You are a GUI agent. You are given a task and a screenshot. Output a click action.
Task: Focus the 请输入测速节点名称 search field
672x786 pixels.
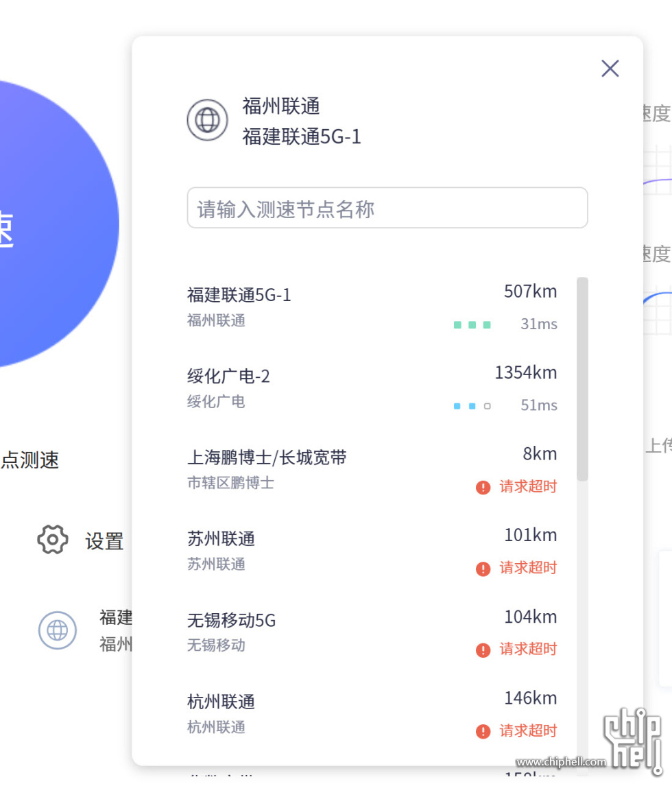[387, 208]
